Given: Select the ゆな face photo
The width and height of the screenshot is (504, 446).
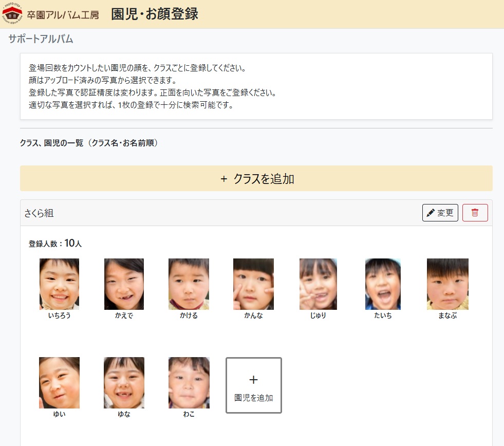Looking at the screenshot, I should pyautogui.click(x=124, y=383).
